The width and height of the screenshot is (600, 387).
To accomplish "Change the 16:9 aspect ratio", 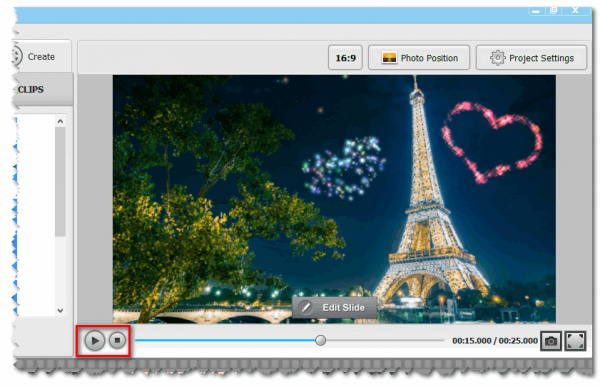I will click(x=345, y=58).
